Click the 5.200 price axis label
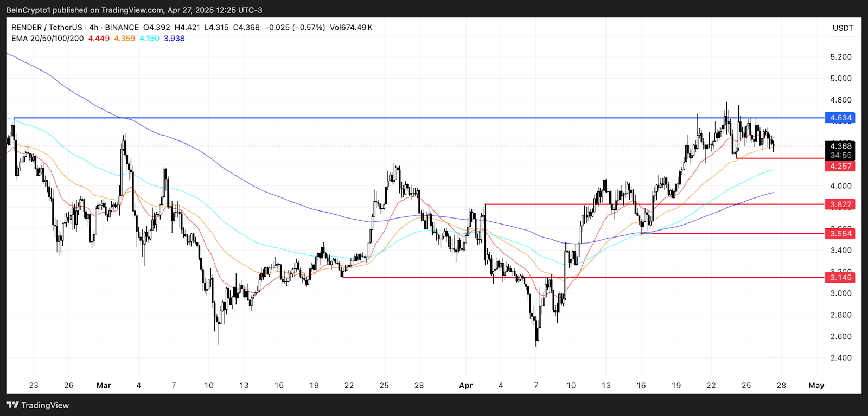Viewport: 868px width, 416px height. 840,57
